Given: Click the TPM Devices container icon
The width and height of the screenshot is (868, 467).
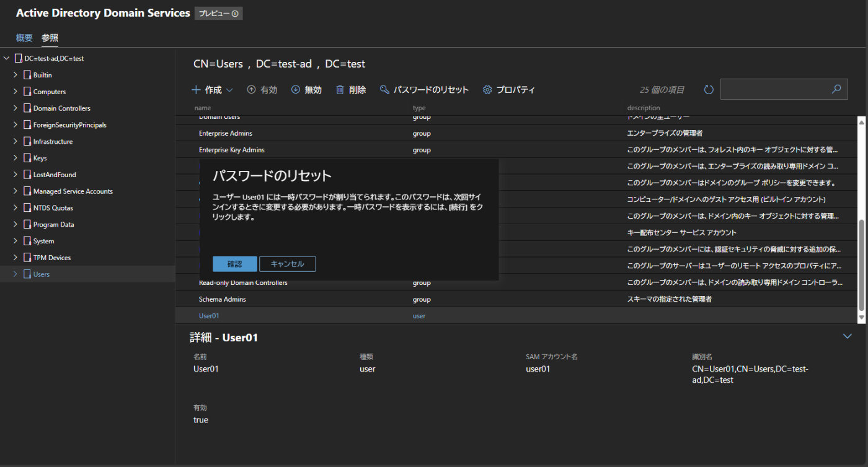Looking at the screenshot, I should (x=27, y=258).
